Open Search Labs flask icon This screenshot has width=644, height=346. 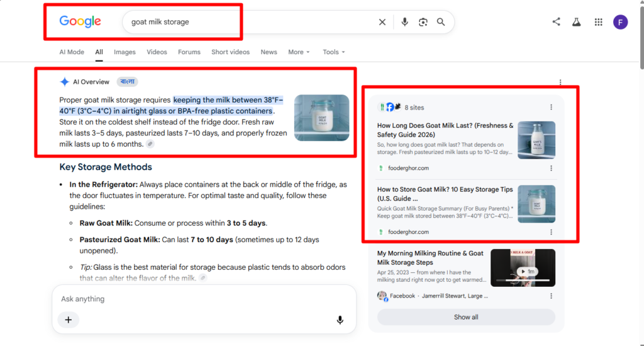click(577, 22)
